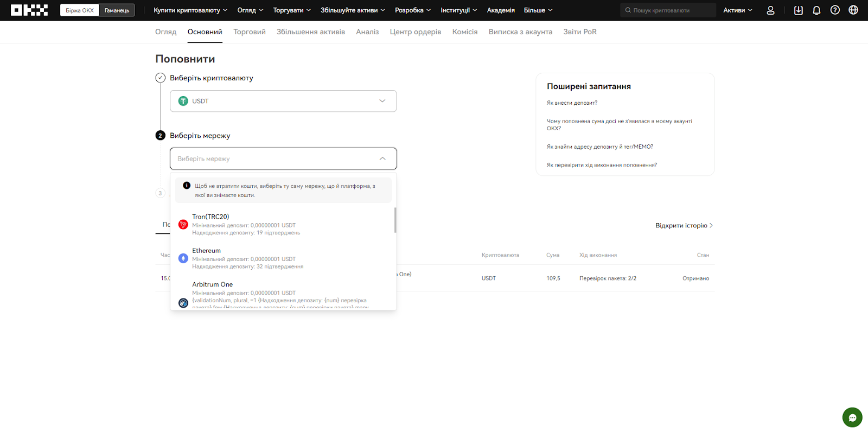This screenshot has height=432, width=868.
Task: Open the USDT cryptocurrency dropdown
Action: (283, 101)
